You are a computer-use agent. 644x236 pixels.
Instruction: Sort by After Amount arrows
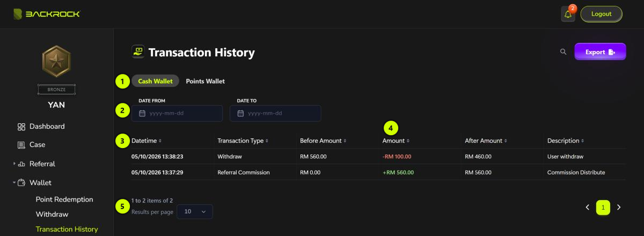(x=506, y=141)
